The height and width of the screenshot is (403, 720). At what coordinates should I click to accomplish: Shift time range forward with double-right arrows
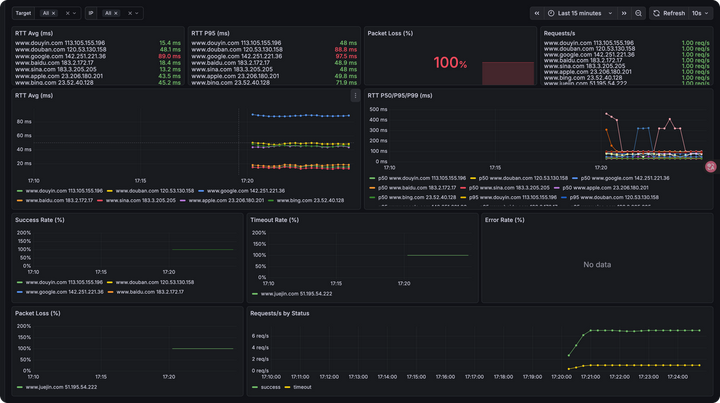pos(626,13)
